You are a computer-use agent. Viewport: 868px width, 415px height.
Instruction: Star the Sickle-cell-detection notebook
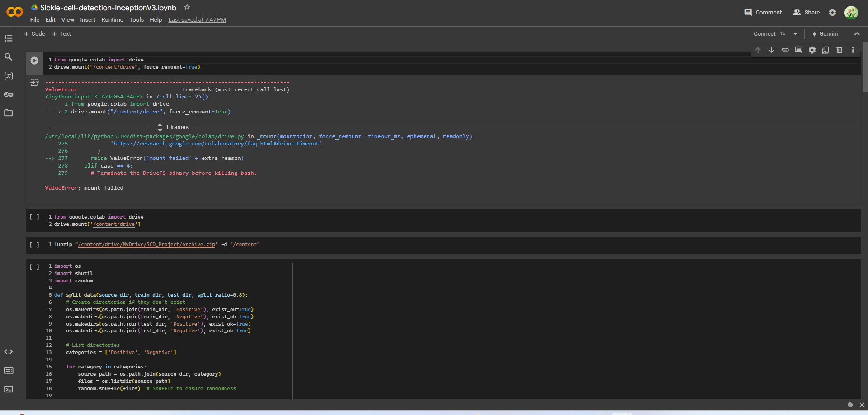click(187, 7)
